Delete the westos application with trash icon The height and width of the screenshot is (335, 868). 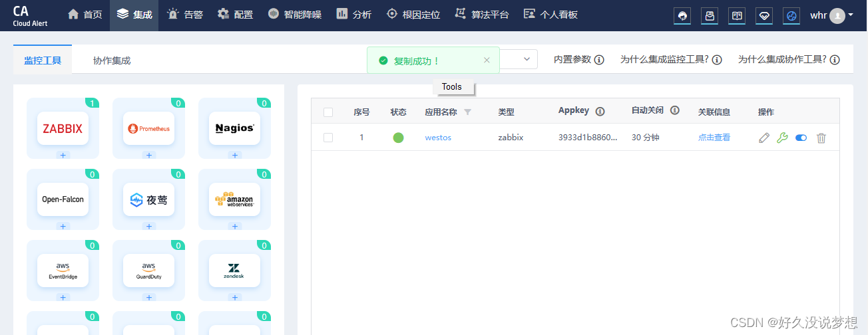point(821,138)
